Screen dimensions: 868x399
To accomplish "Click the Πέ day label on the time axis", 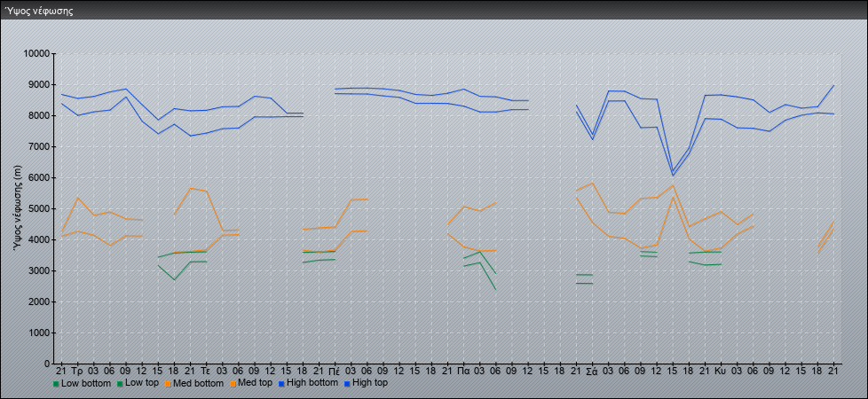I will [x=335, y=372].
